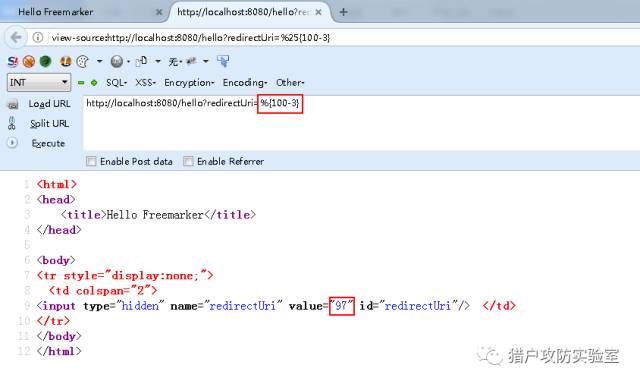640x384 pixels.
Task: Click the site info icon in address bar
Action: click(x=38, y=38)
